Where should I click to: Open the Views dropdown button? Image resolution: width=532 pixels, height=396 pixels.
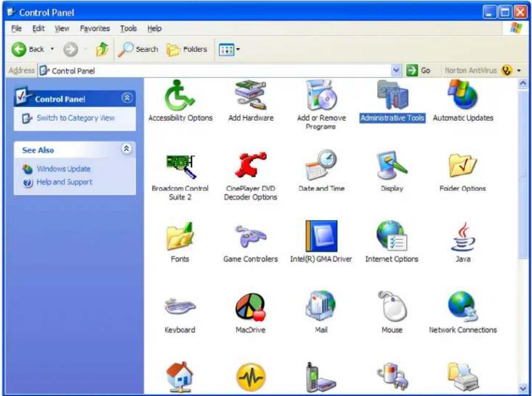pos(229,50)
